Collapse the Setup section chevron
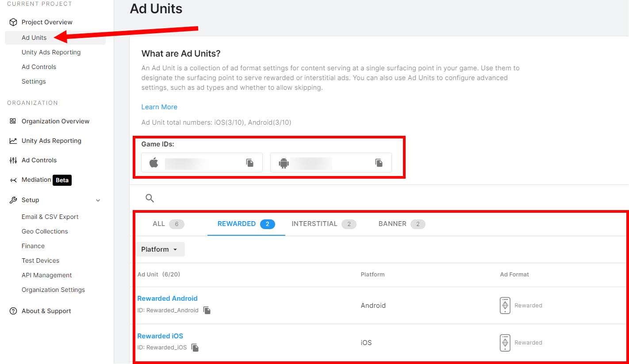The height and width of the screenshot is (364, 629). coord(98,200)
